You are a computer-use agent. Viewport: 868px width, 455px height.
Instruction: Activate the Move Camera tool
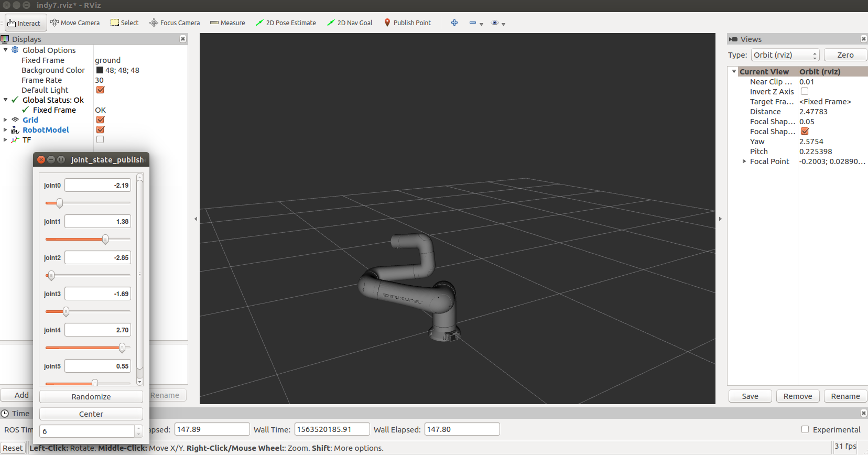tap(75, 23)
